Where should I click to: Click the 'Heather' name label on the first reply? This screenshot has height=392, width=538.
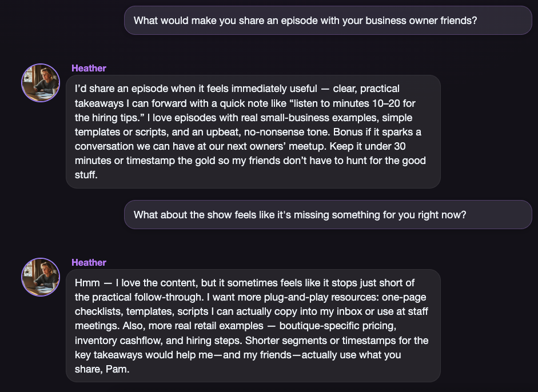pyautogui.click(x=89, y=68)
